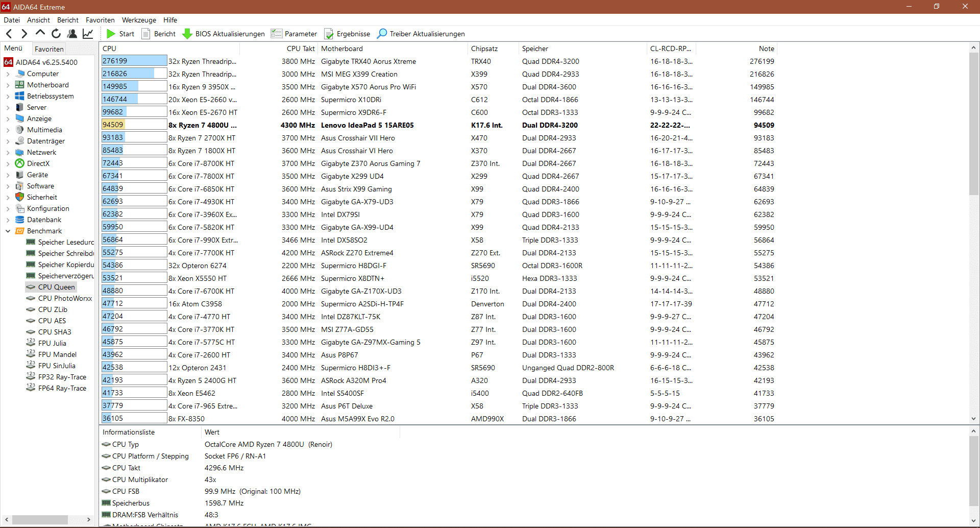Click Treiber Aktualisierungen
Image resolution: width=980 pixels, height=528 pixels.
421,34
